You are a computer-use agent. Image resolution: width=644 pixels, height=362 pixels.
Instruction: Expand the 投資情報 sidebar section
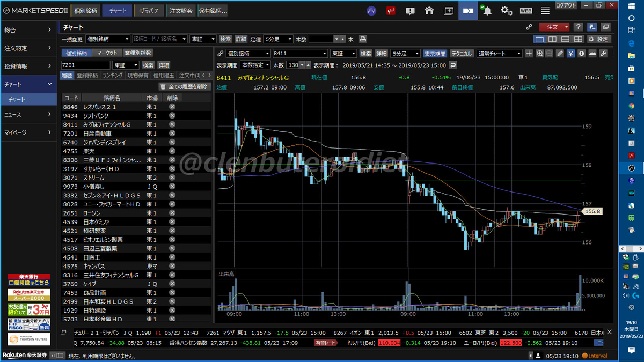click(28, 66)
